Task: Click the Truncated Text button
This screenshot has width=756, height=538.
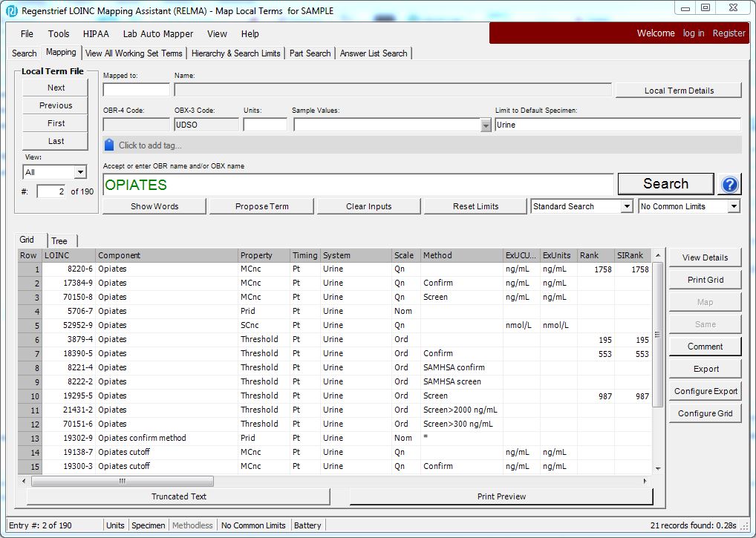Action: pos(178,496)
